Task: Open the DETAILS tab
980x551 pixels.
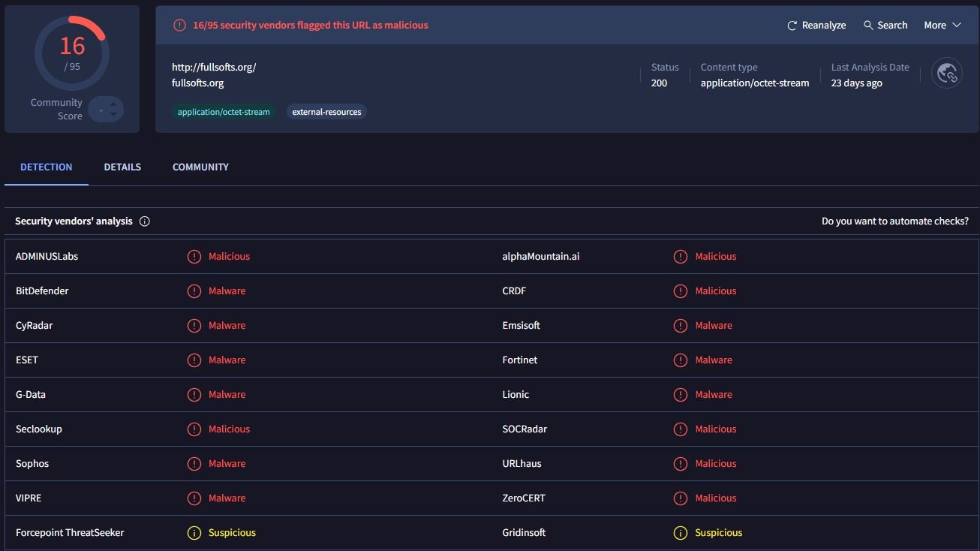Action: click(122, 167)
